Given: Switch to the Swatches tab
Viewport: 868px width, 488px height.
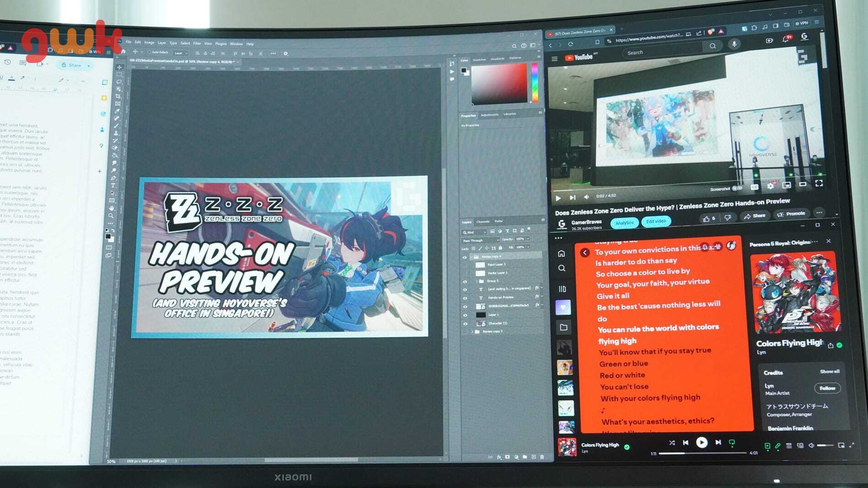Looking at the screenshot, I should click(x=479, y=60).
